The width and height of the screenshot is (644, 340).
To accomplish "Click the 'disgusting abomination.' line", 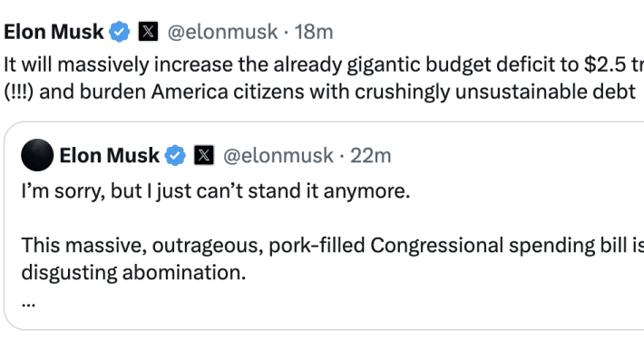I will point(133,272).
